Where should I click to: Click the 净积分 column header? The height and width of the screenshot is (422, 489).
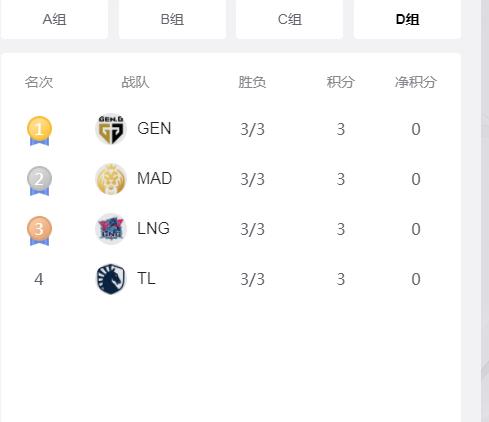pyautogui.click(x=416, y=82)
